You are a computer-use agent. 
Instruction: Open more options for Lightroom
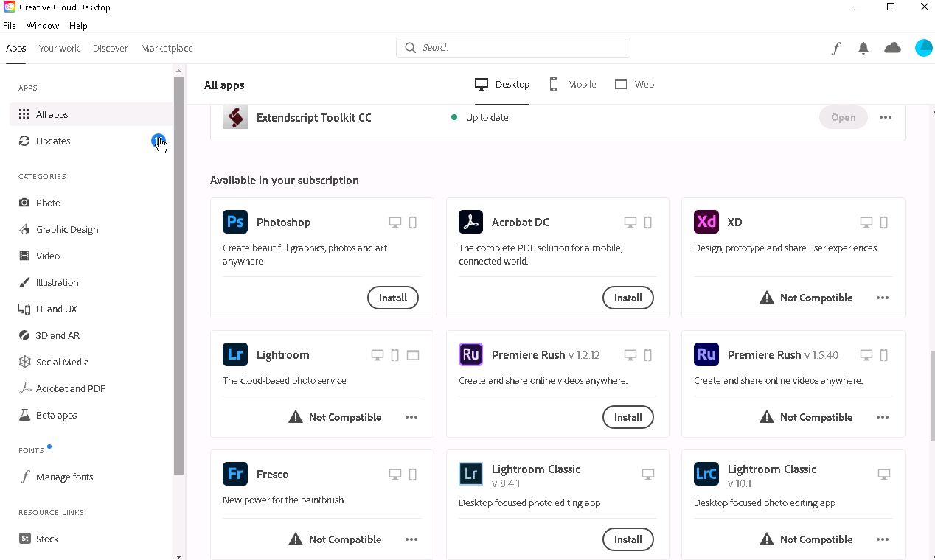(x=411, y=417)
